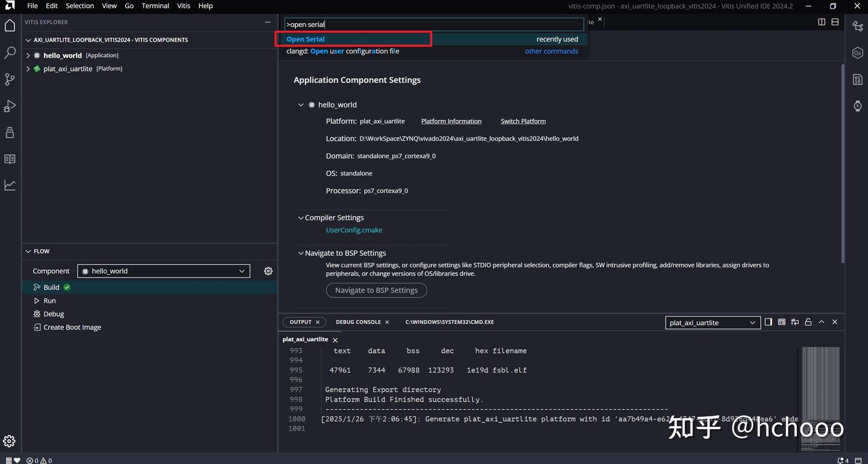This screenshot has height=464, width=868.
Task: Close the bottom output panel
Action: click(x=835, y=322)
